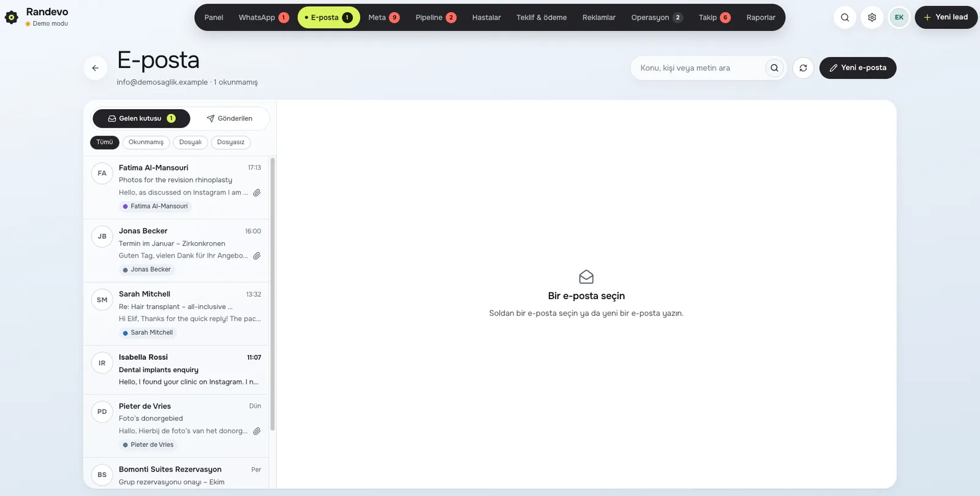This screenshot has width=980, height=496.
Task: Open the Panel nav tab
Action: click(214, 17)
